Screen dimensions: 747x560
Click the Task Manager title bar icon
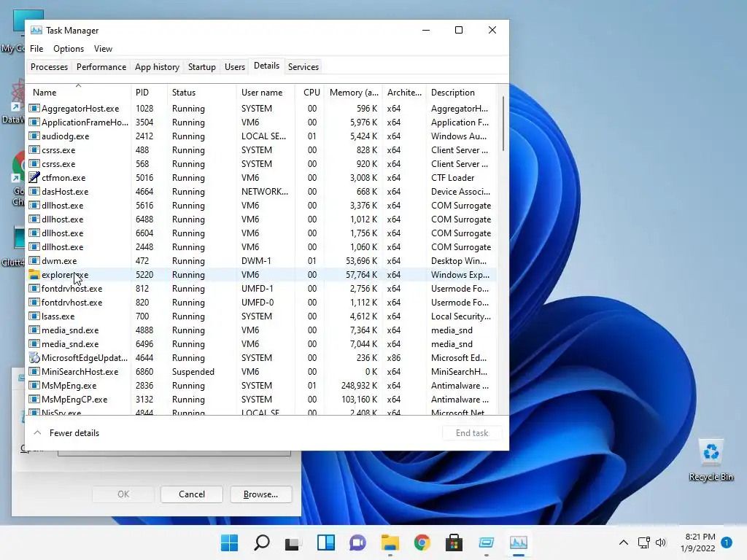click(36, 30)
